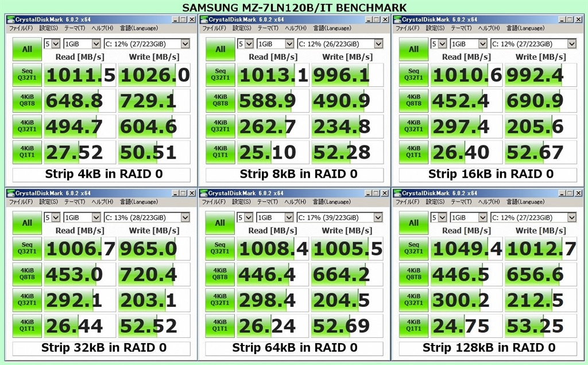Click comment field Strip 128kB in RAID 0
The image size is (588, 365).
click(488, 348)
